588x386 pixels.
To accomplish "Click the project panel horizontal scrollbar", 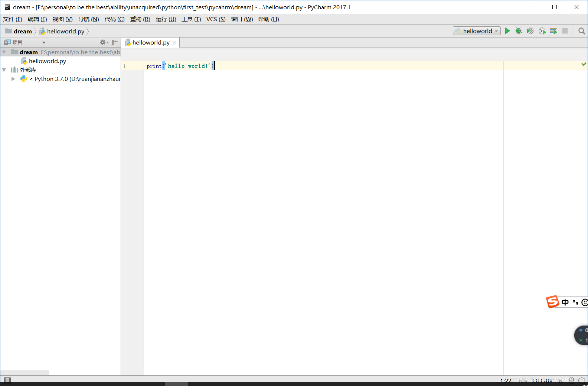I will (x=24, y=373).
